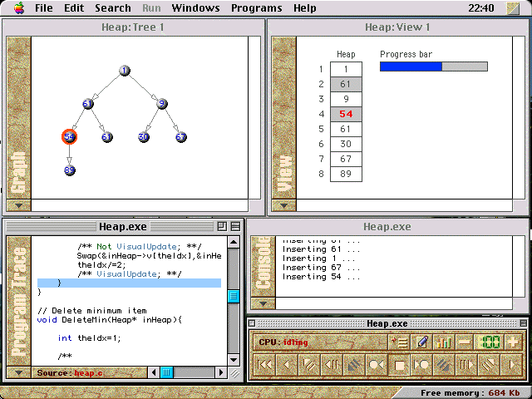Viewport: 532px width, 399px height.
Task: Expand the Console panel dropdown arrow
Action: [x=264, y=303]
